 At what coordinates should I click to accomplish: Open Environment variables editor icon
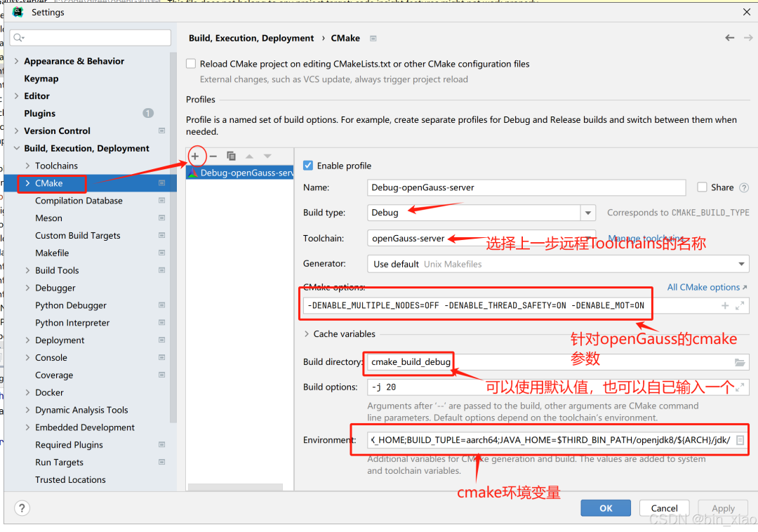(740, 440)
